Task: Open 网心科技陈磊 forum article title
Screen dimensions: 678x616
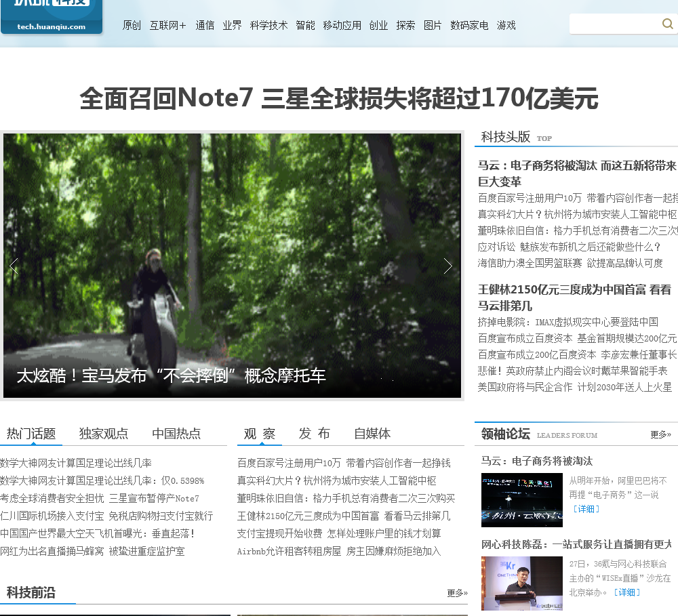Action: point(576,544)
